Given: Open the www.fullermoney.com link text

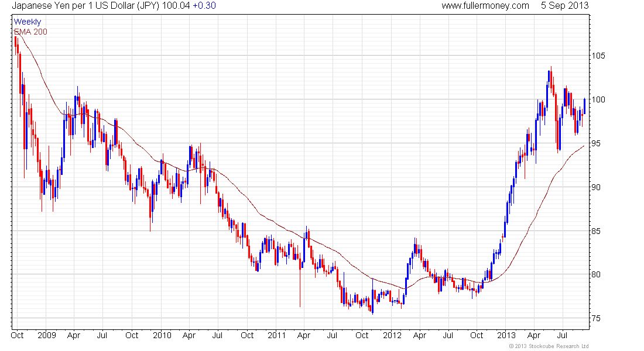Looking at the screenshot, I should [x=485, y=6].
